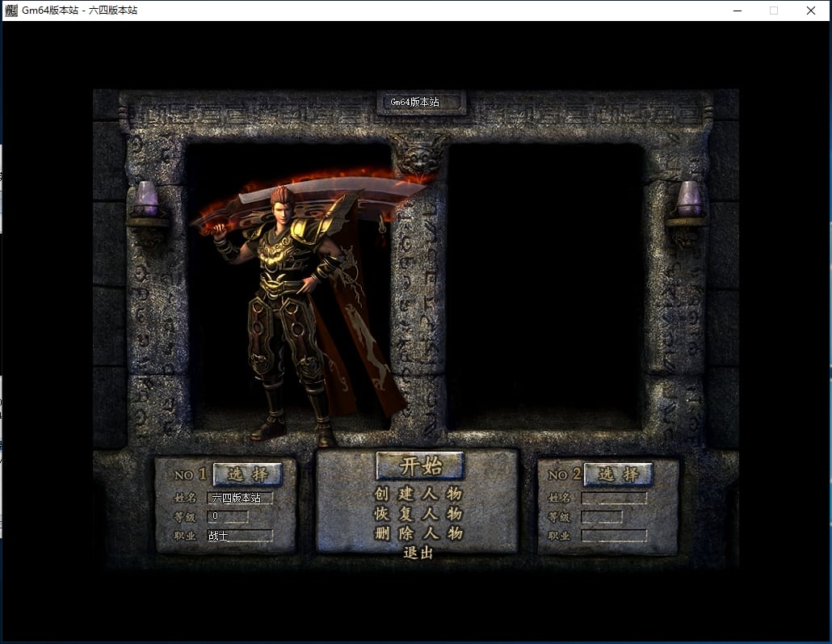The image size is (832, 644).
Task: Click the Gm64版本站 server name plaque
Action: 420,103
